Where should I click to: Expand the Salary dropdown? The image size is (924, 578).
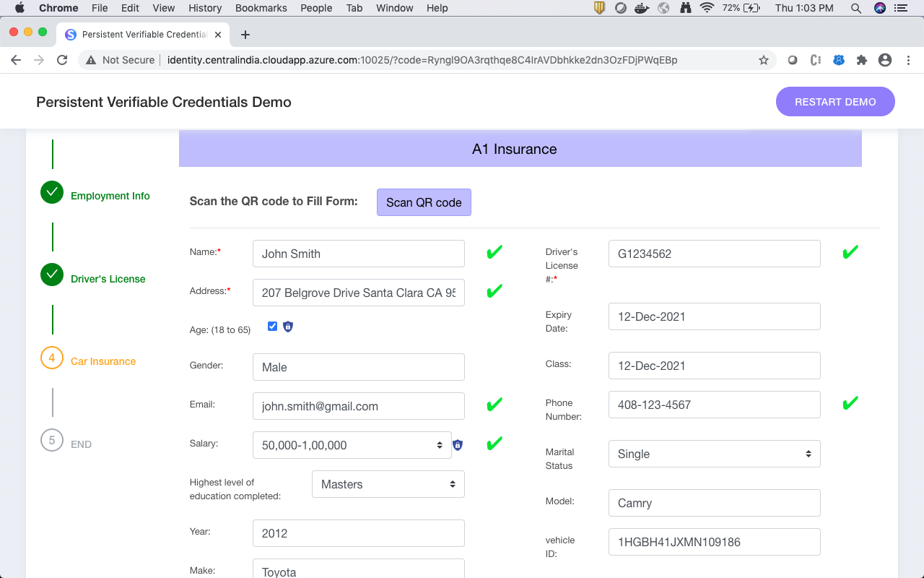(352, 445)
